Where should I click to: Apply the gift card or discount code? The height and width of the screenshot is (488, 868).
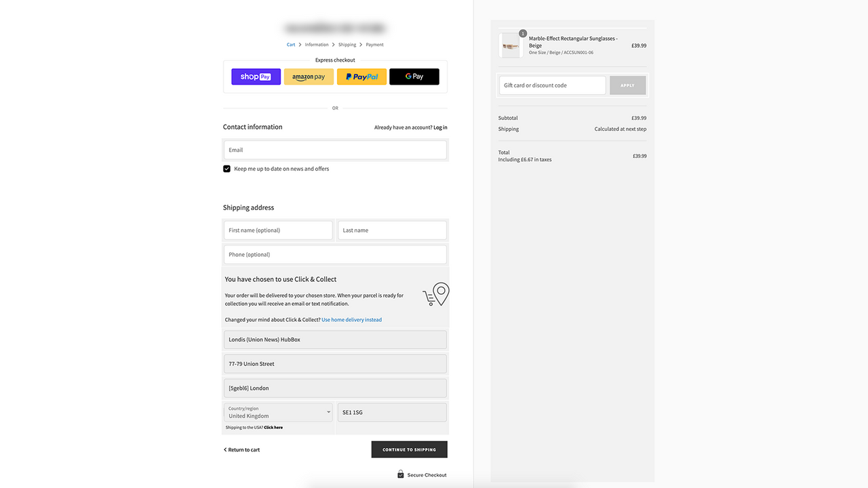coord(627,85)
